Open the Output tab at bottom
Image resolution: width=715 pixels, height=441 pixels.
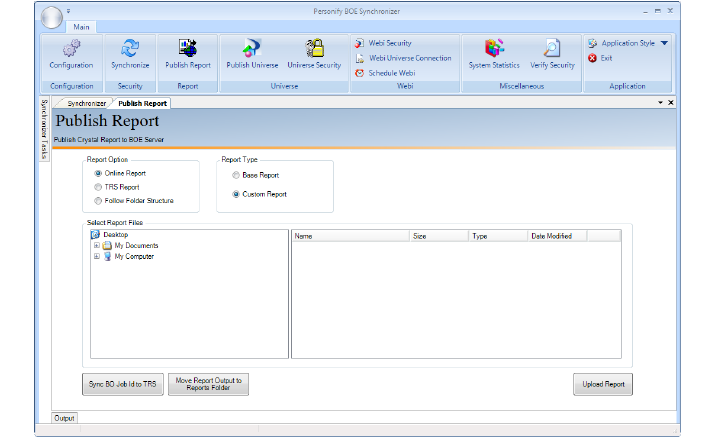pos(64,418)
